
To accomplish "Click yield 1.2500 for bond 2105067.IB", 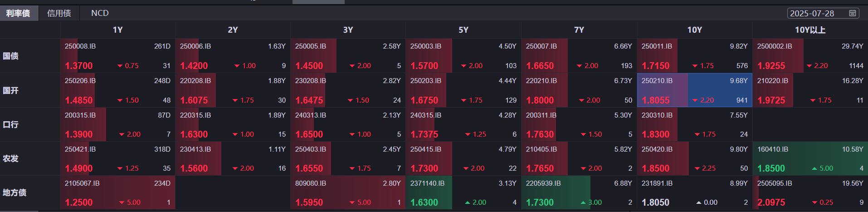I will tap(79, 202).
